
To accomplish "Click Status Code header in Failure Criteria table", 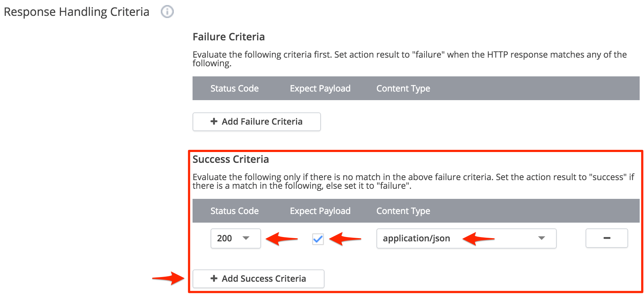I will (234, 88).
